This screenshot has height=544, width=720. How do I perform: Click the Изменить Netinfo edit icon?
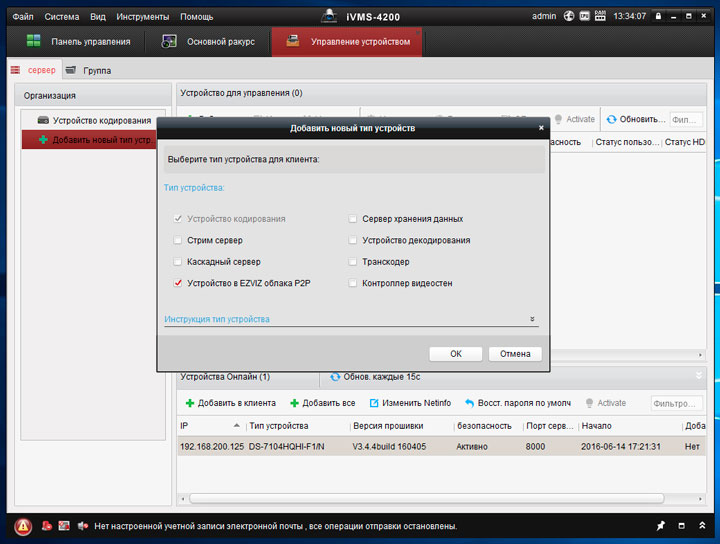(374, 403)
